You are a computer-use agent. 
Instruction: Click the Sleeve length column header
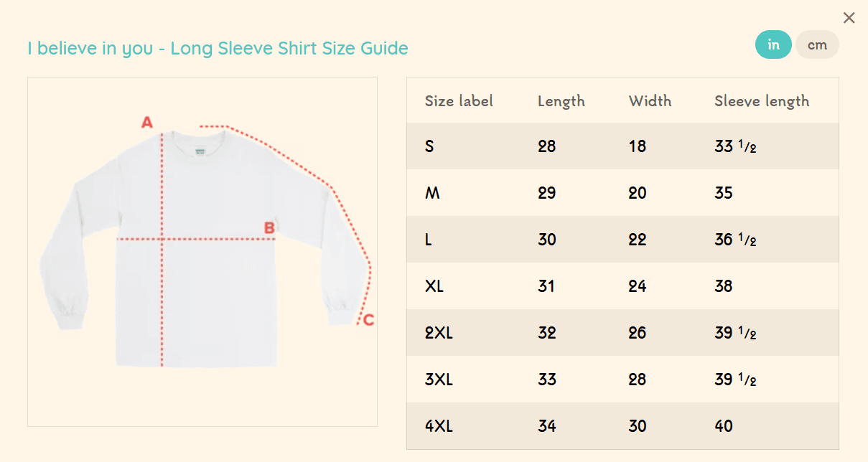tap(761, 101)
